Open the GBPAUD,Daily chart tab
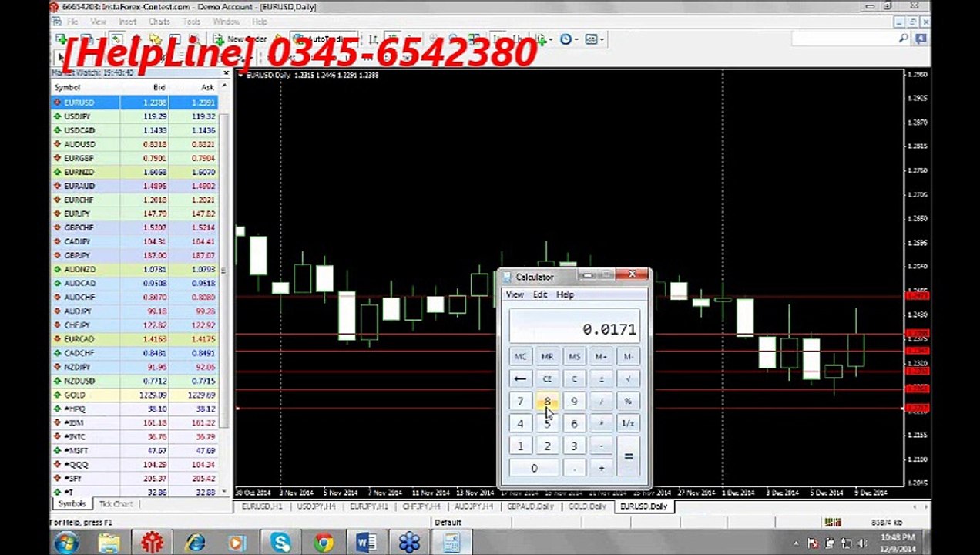Image resolution: width=980 pixels, height=555 pixels. pyautogui.click(x=531, y=506)
